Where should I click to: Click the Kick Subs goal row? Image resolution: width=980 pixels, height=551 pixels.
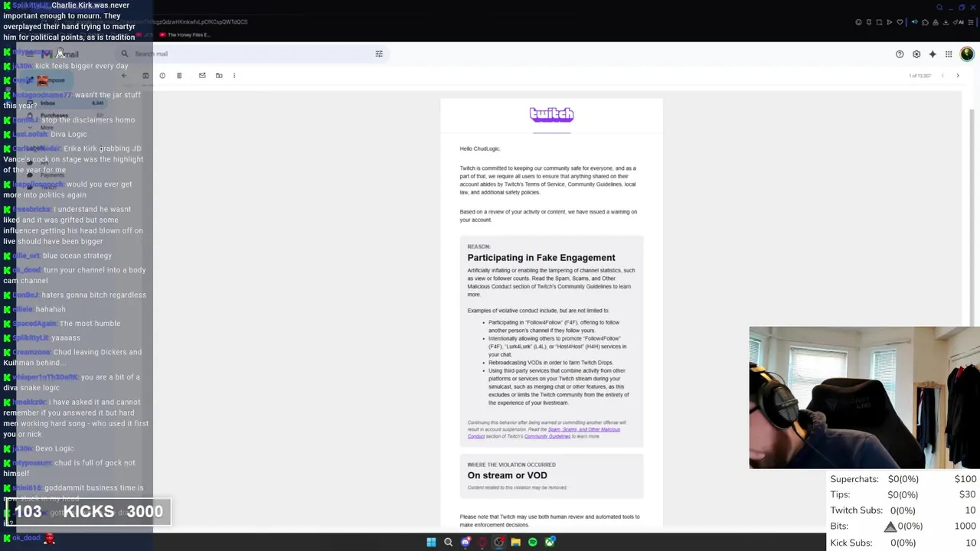(x=903, y=543)
